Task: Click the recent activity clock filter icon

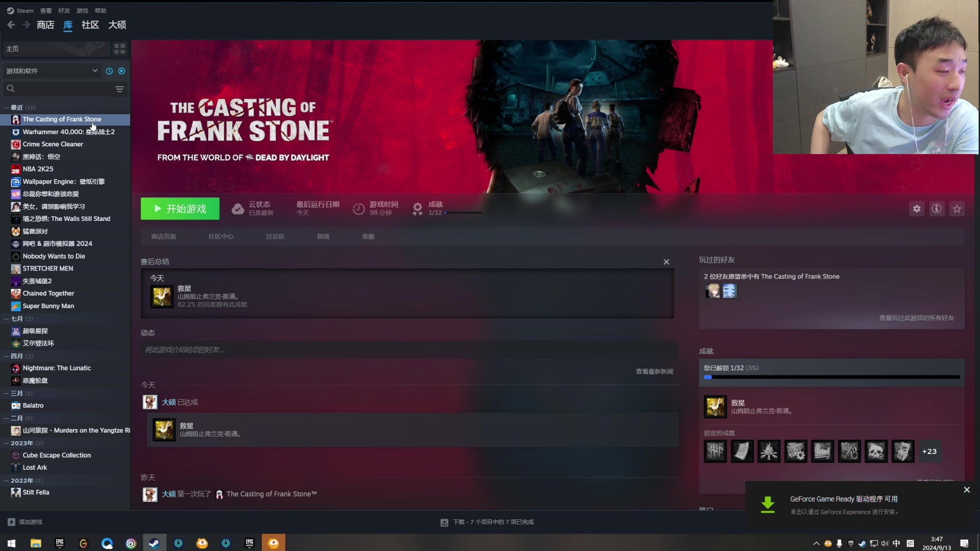Action: (109, 71)
